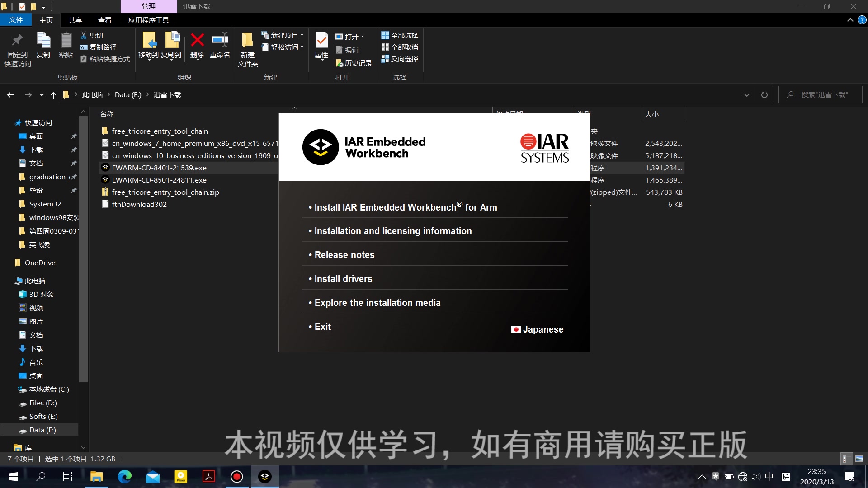Click Exit in IAR installer
The image size is (868, 488).
tap(322, 327)
